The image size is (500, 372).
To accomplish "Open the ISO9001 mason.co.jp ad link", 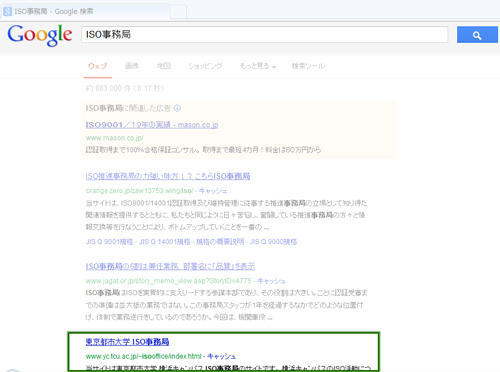I will (152, 125).
